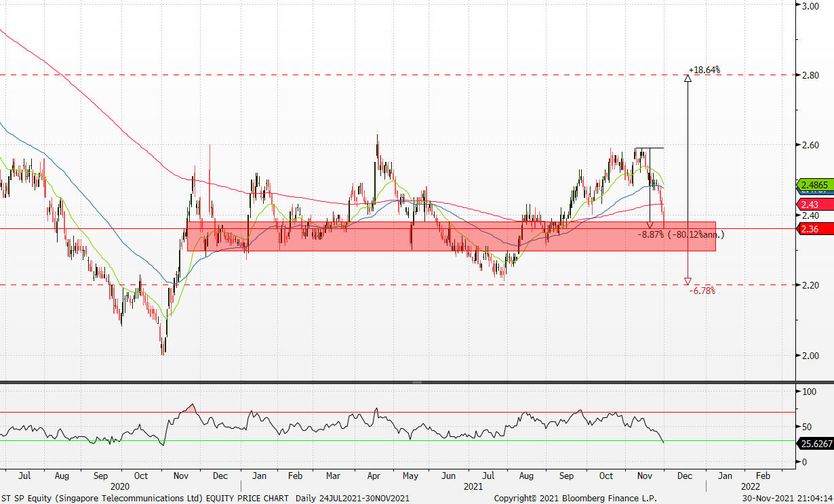Click the pink 2.43 moving average price tag
Viewport: 834px width, 504px height.
point(815,204)
